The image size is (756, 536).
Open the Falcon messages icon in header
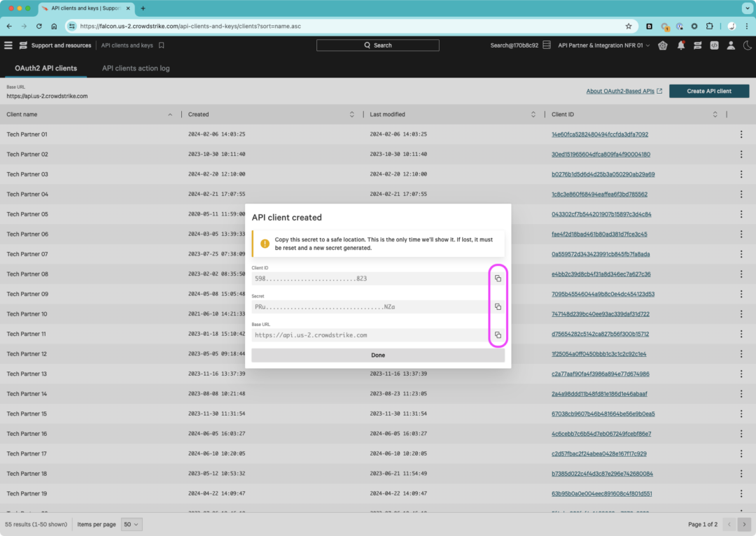pos(697,45)
